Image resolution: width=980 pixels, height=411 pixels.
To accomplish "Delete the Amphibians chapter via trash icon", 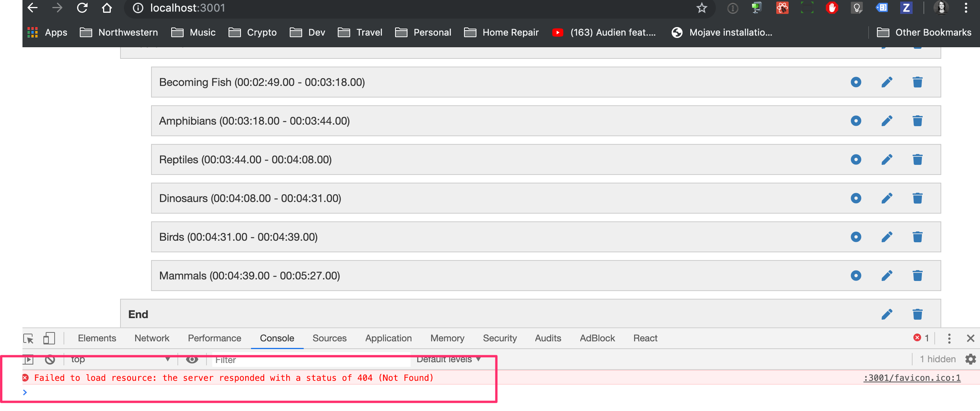I will [918, 121].
